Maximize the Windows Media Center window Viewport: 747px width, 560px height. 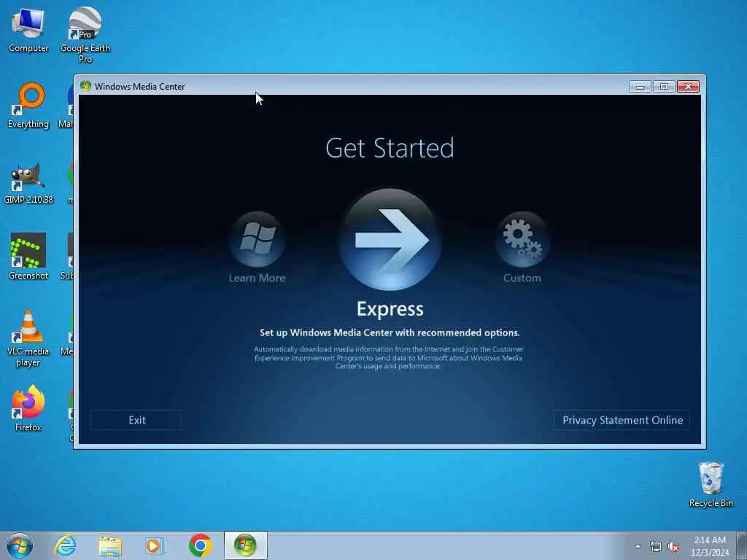click(664, 86)
